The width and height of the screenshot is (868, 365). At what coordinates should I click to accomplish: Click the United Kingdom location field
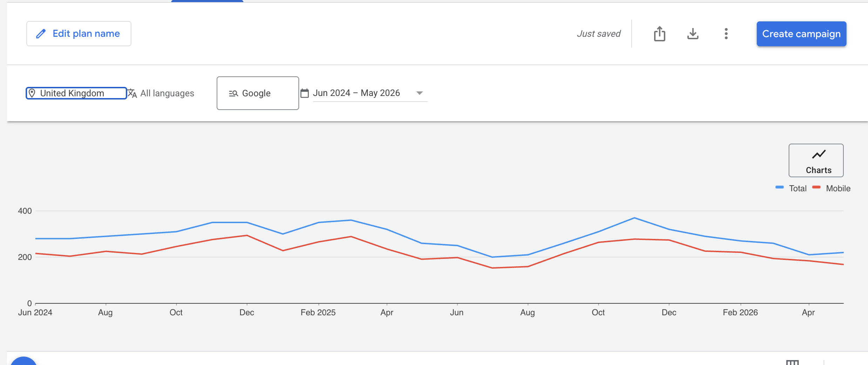pos(76,93)
